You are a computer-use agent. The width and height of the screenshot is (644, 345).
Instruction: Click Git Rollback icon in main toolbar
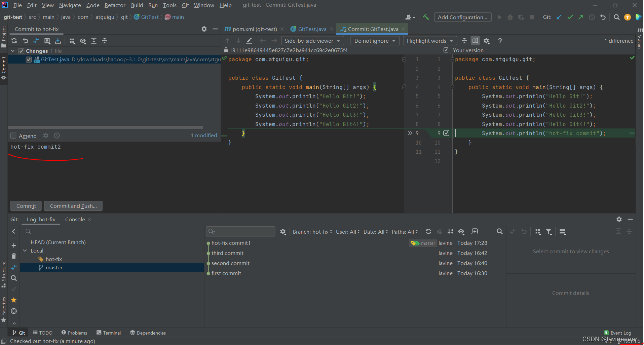point(603,17)
